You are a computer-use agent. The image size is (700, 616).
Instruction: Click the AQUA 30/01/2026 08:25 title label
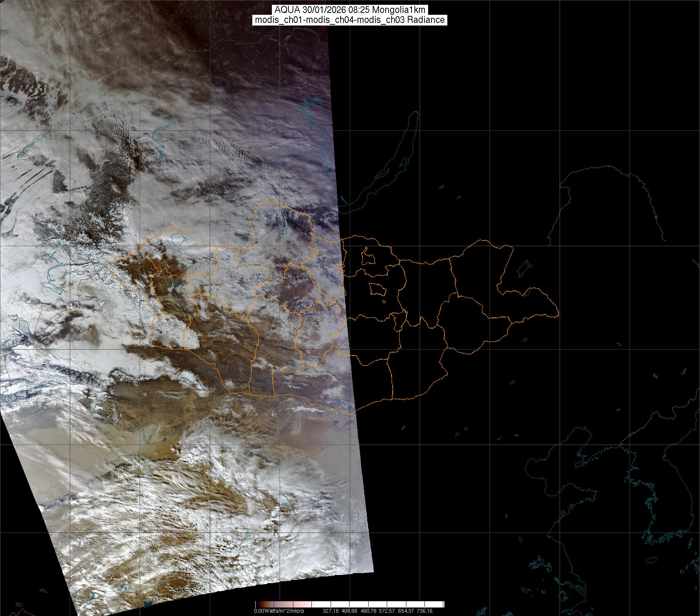(x=350, y=10)
